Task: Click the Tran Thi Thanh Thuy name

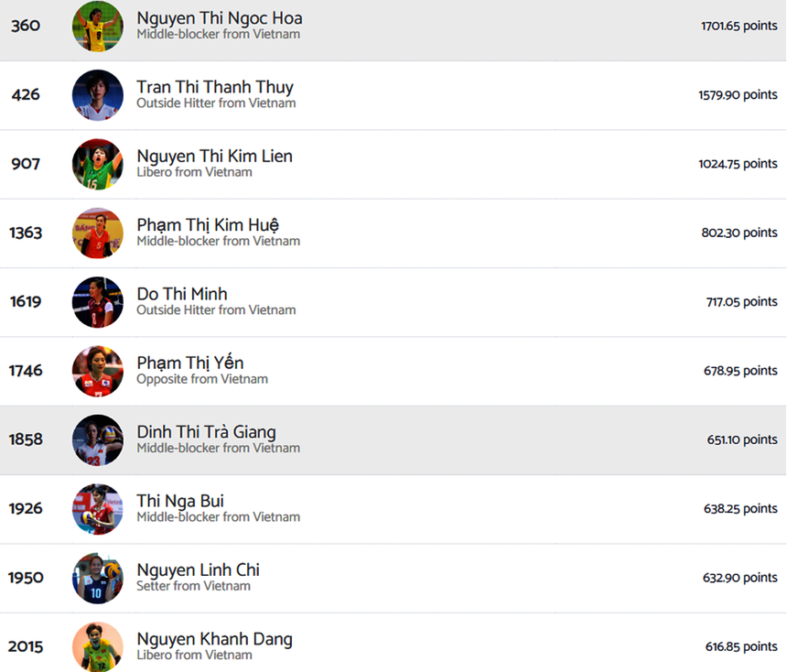Action: tap(215, 87)
